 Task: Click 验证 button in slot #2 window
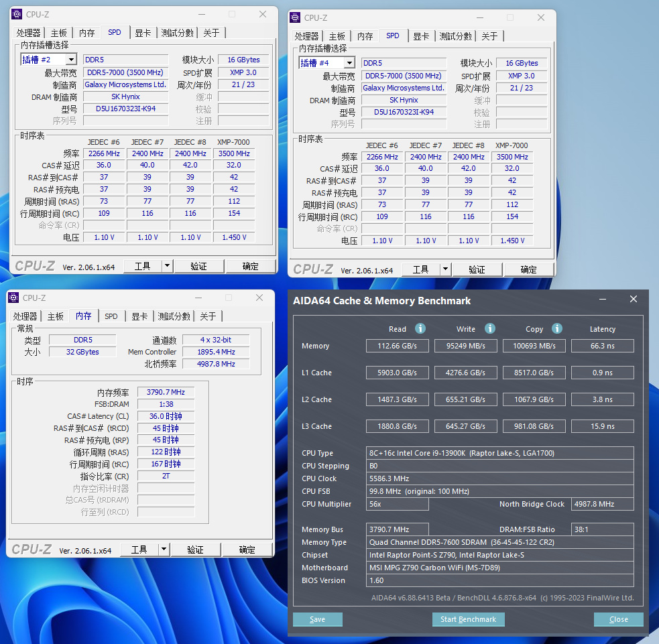(199, 266)
